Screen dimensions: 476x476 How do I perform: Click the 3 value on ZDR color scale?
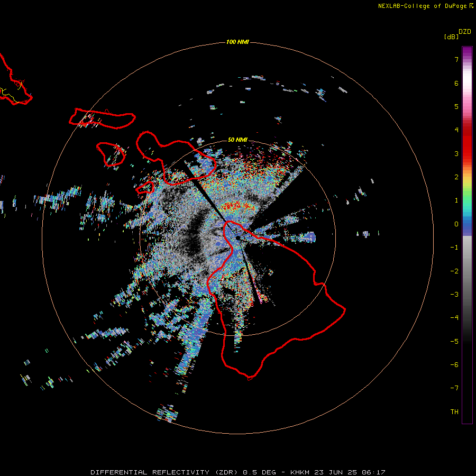[456, 153]
